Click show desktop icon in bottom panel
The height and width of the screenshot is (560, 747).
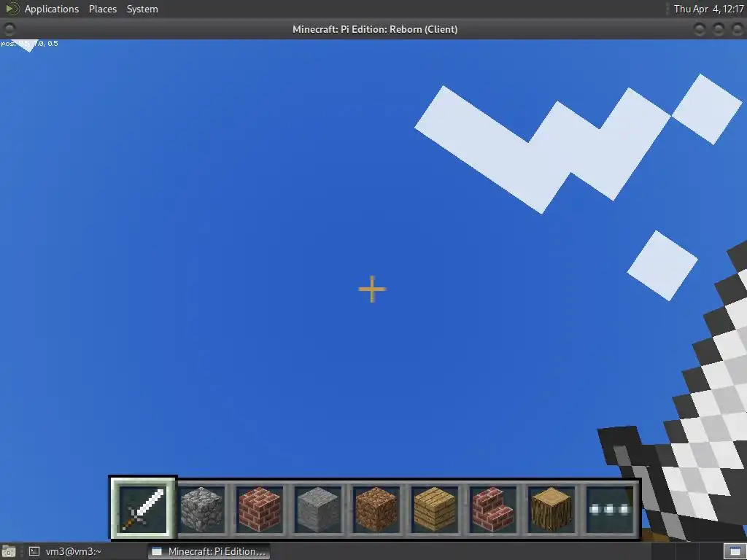click(x=9, y=551)
